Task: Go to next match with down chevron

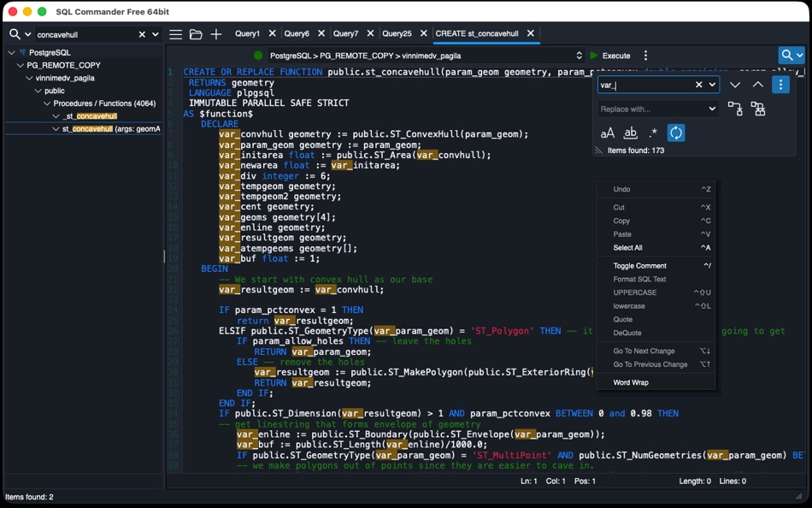Action: (x=735, y=85)
